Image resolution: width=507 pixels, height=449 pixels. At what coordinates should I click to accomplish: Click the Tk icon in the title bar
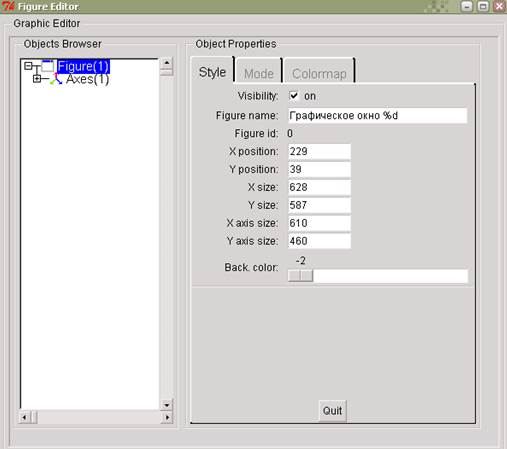pos(8,6)
